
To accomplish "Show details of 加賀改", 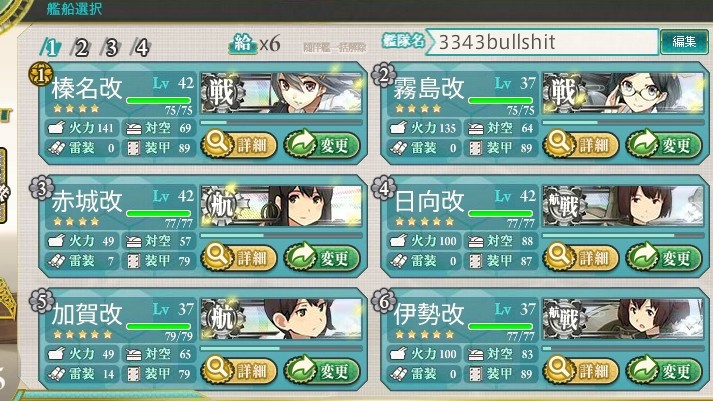I will pos(240,371).
